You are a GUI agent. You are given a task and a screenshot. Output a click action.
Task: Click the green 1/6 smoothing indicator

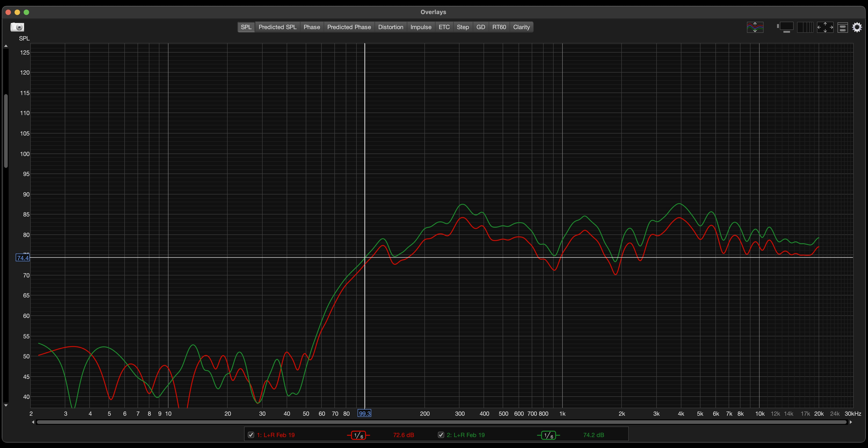[x=548, y=435]
